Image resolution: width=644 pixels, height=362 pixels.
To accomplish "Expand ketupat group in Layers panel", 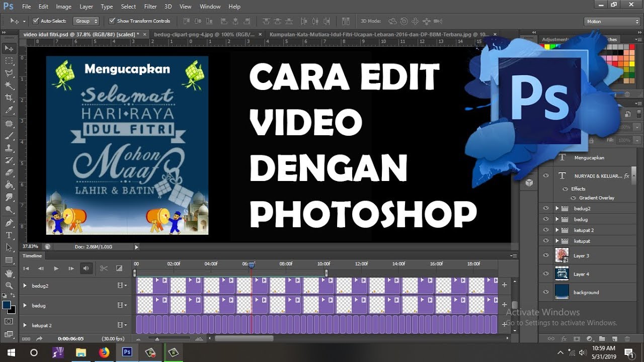I will [557, 241].
